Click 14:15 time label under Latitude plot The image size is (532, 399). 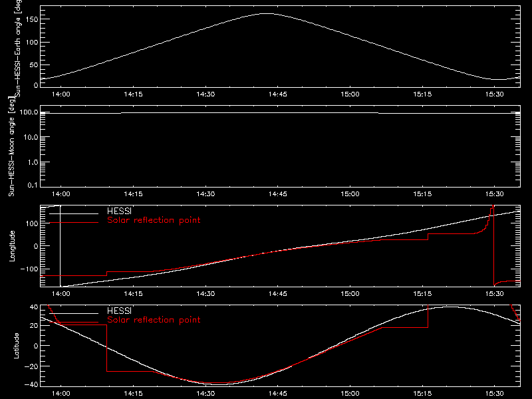click(134, 394)
